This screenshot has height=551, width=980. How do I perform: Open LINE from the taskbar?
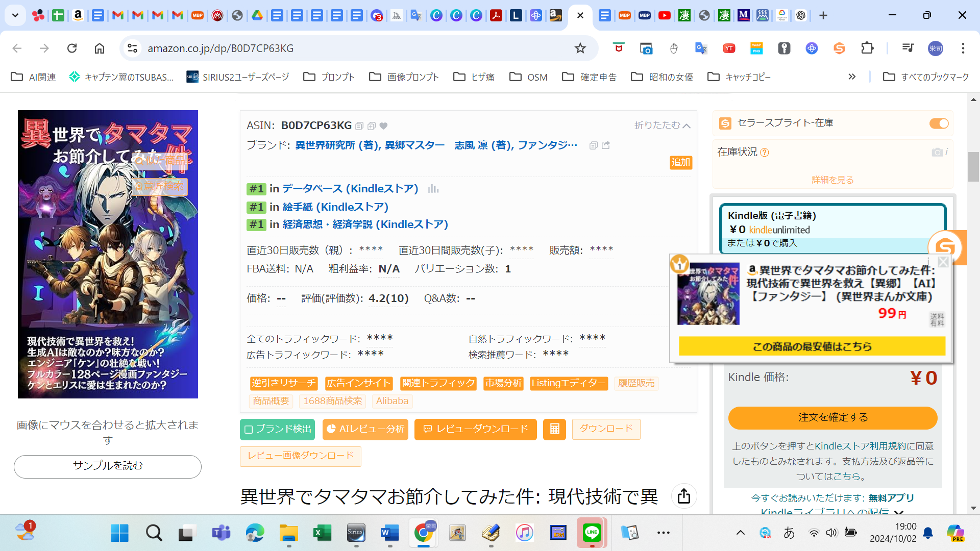point(592,533)
